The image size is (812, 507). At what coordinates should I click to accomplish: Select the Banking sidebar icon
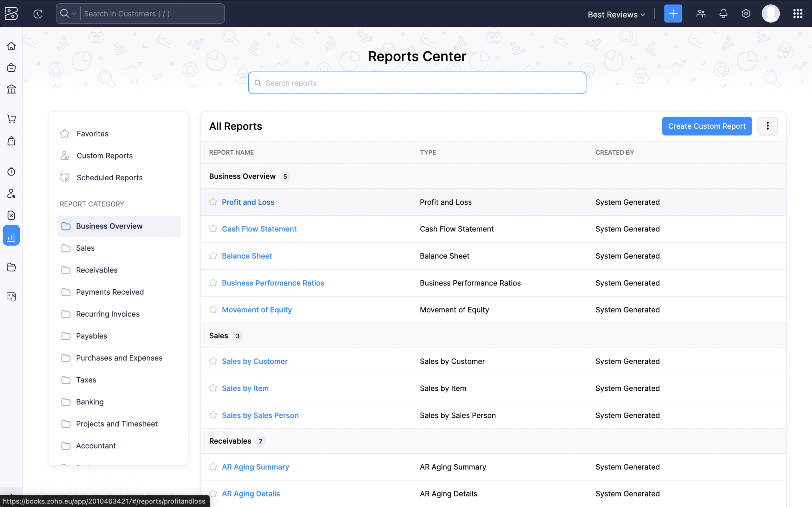[11, 89]
